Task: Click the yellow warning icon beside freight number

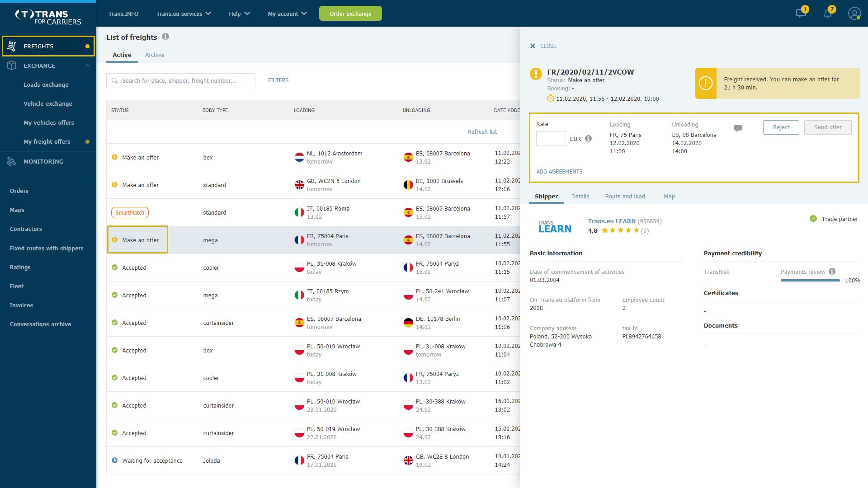Action: [536, 74]
